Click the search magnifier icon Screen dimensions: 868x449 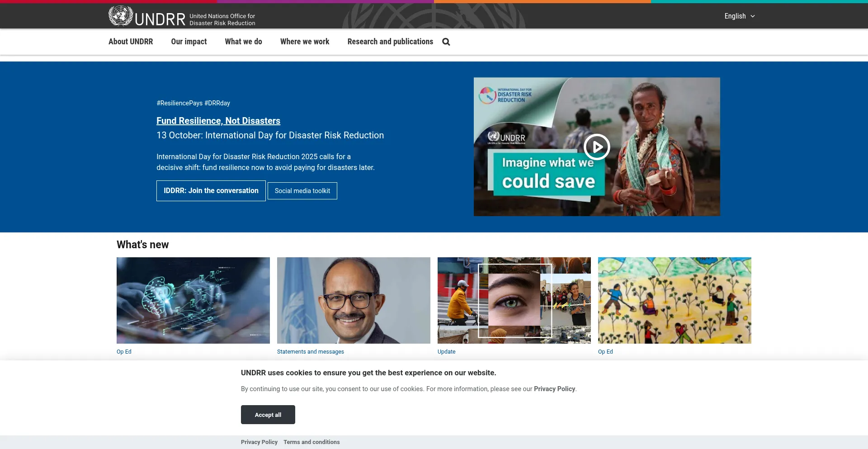click(x=446, y=42)
